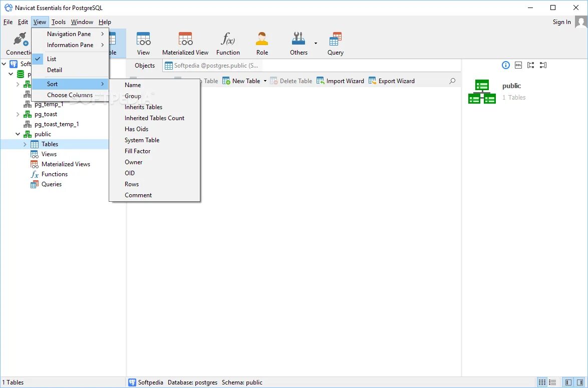Sort by Rows
588x388 pixels.
click(x=154, y=184)
